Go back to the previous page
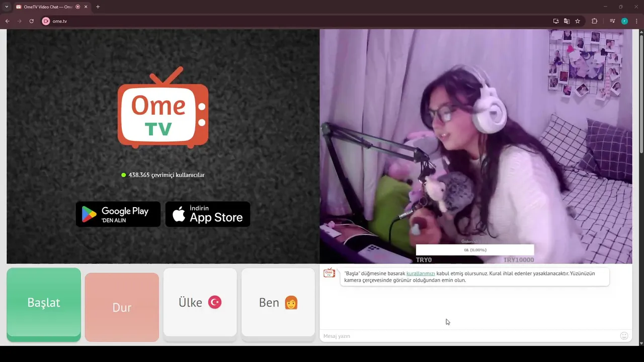Screen dimensions: 644x362 (x=7, y=21)
